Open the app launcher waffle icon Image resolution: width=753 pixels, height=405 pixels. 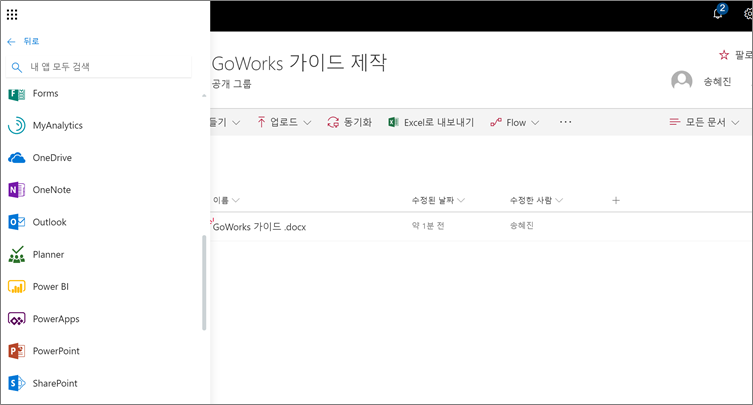pyautogui.click(x=12, y=14)
